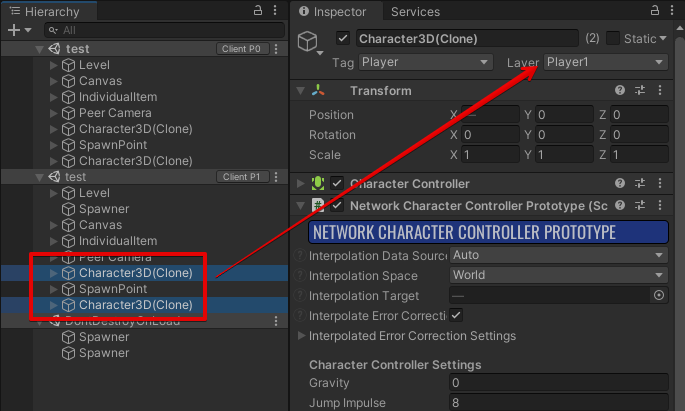
Task: Click the Hierarchy create dropdown arrow
Action: [x=28, y=30]
